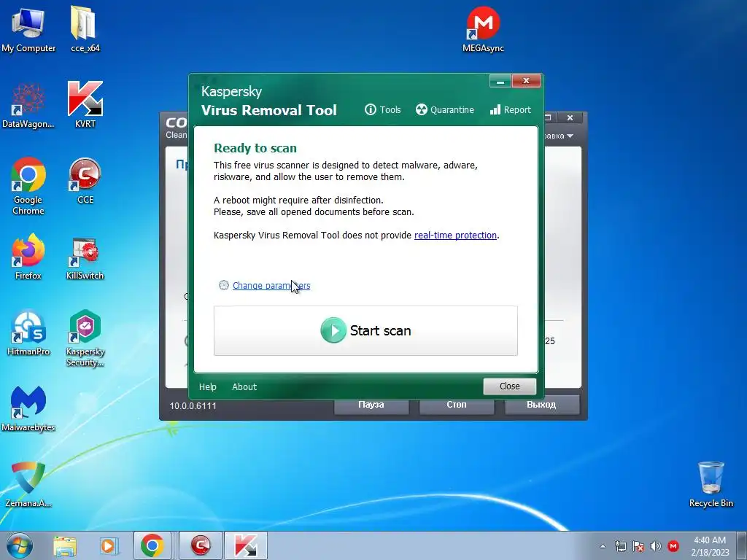Viewport: 747px width, 560px height.
Task: Follow the real-time protection link
Action: 455,236
